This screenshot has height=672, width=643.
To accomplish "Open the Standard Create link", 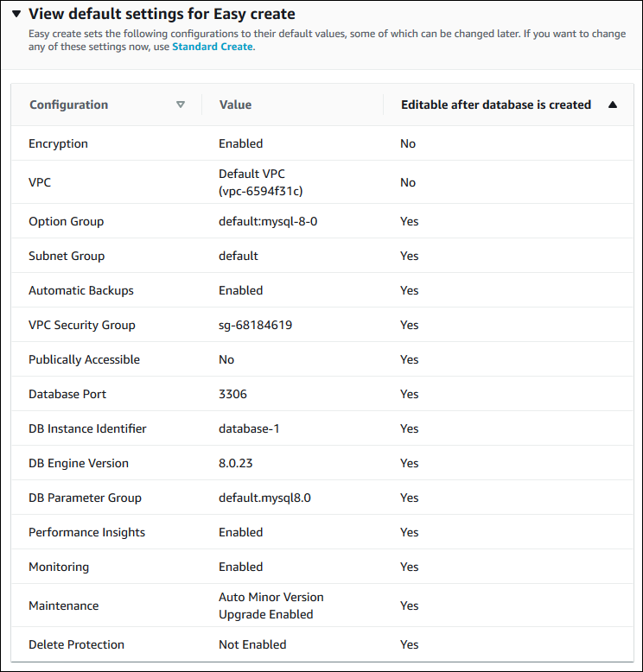I will [213, 47].
